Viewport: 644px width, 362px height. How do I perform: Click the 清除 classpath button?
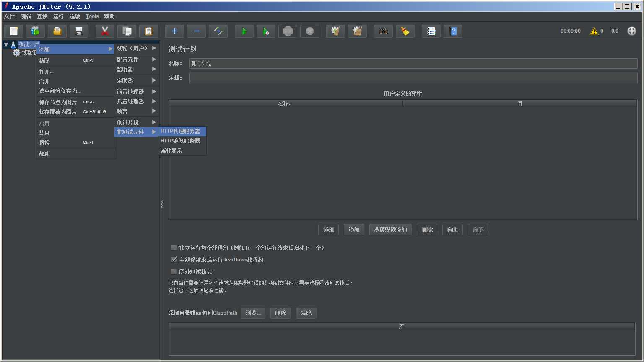(x=306, y=313)
